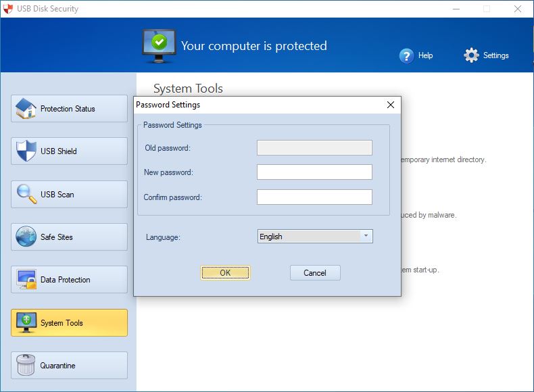
Task: Close the Password Settings dialog
Action: pos(391,105)
